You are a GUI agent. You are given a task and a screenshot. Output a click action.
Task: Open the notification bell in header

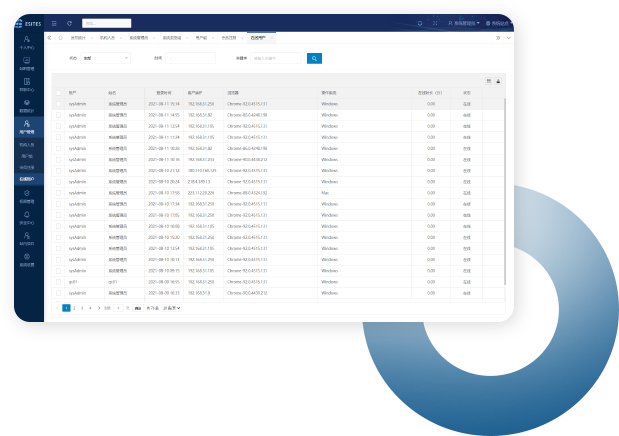[420, 22]
